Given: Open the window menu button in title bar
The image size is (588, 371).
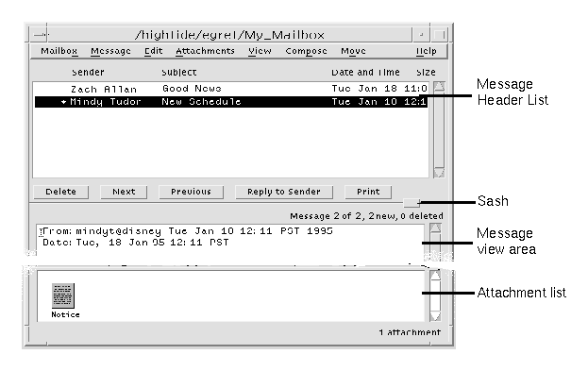Looking at the screenshot, I should coord(40,35).
